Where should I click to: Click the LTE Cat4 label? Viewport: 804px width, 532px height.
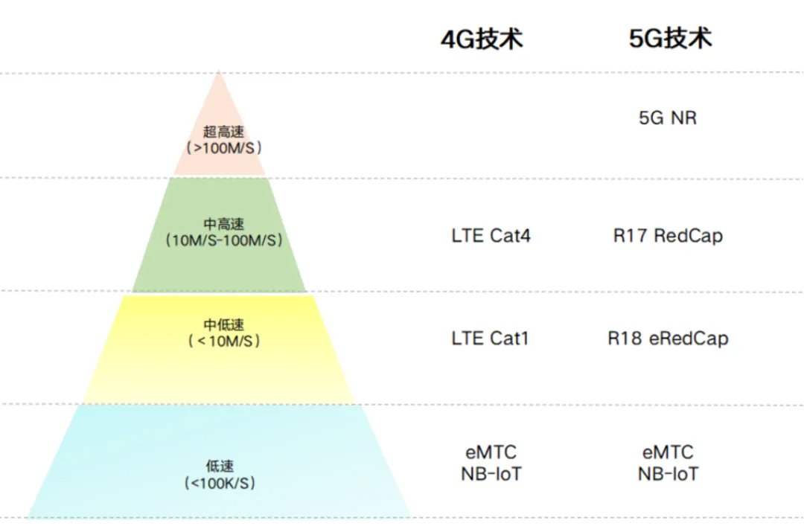pyautogui.click(x=491, y=236)
